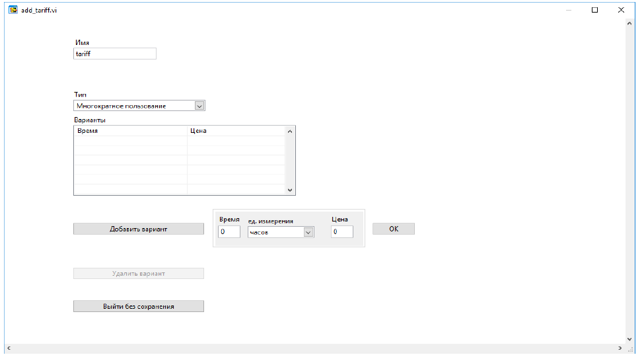This screenshot has height=361, width=644.
Task: Click the horizontal scrollbar left arrow
Action: [9, 348]
